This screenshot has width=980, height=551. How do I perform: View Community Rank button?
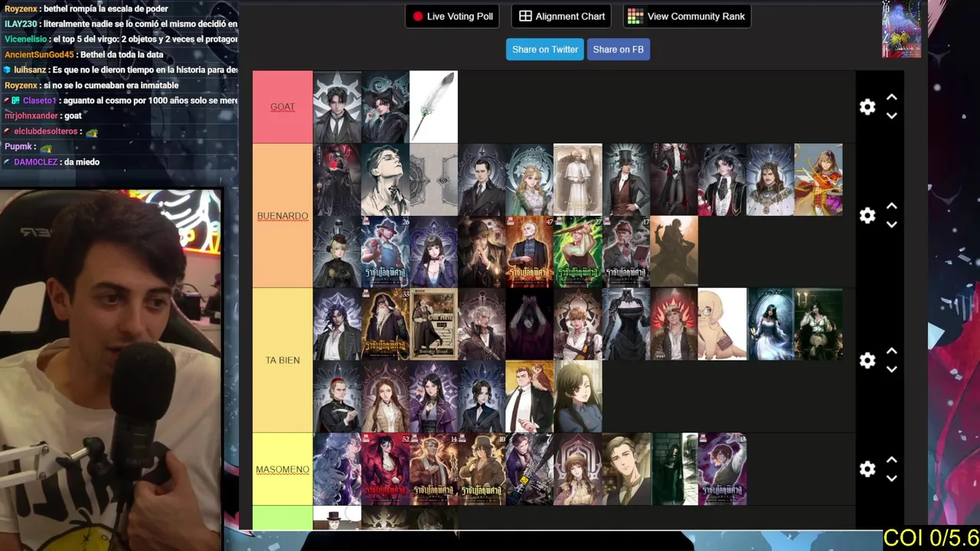(x=687, y=16)
